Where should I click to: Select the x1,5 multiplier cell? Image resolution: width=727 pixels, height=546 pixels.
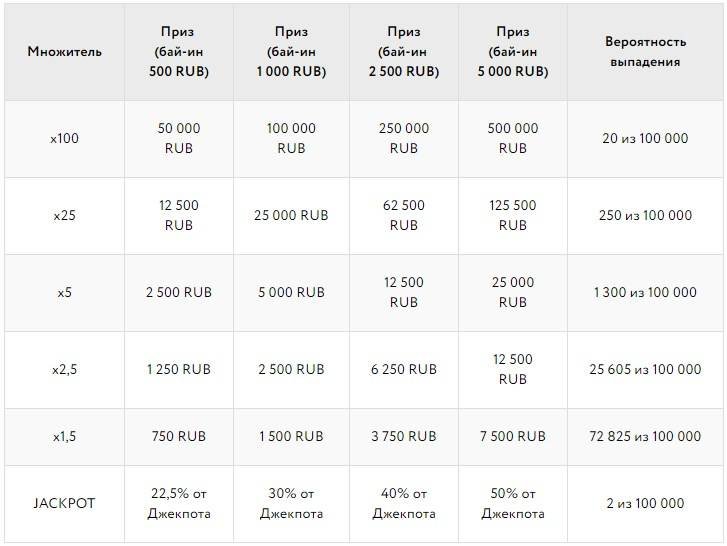click(65, 436)
